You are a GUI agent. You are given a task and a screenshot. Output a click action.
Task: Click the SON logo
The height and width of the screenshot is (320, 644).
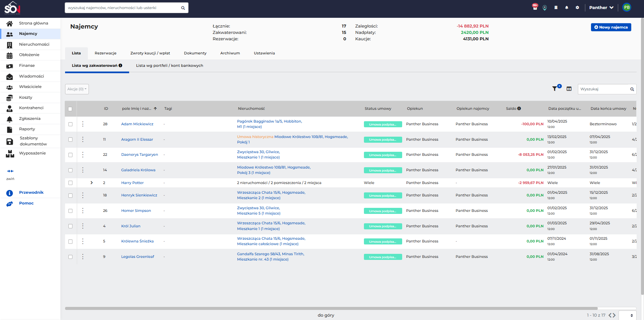pyautogui.click(x=12, y=8)
